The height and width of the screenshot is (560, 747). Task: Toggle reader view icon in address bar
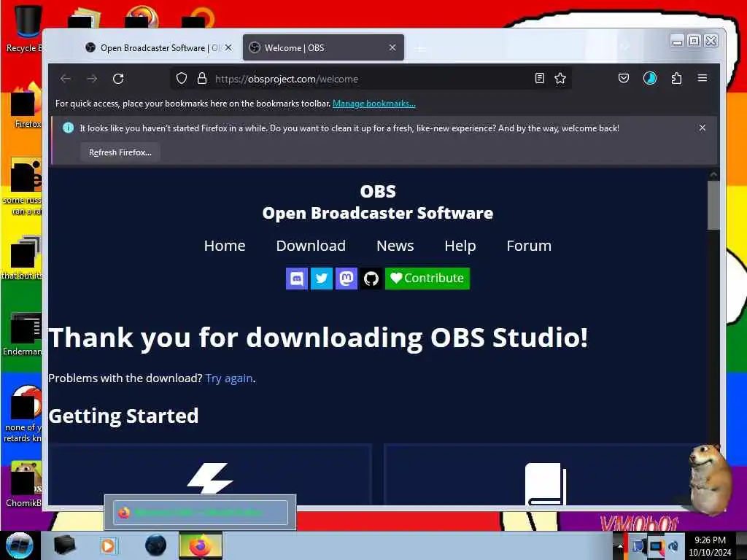click(539, 79)
